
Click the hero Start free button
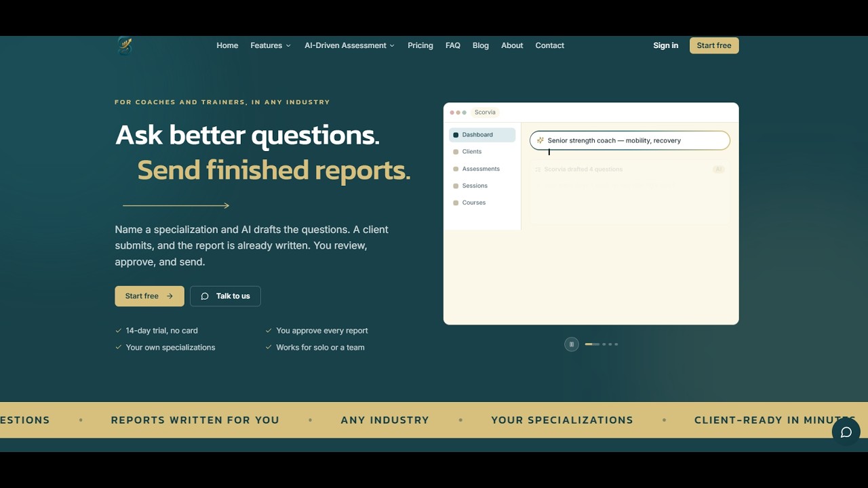pos(149,296)
